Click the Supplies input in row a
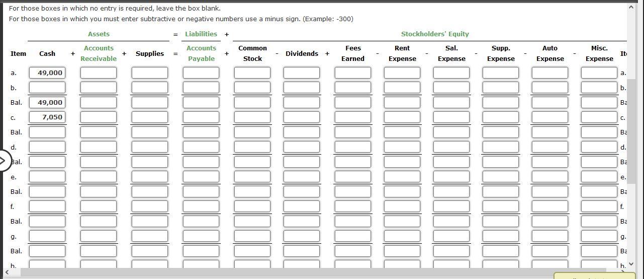644x279 pixels. pyautogui.click(x=150, y=73)
